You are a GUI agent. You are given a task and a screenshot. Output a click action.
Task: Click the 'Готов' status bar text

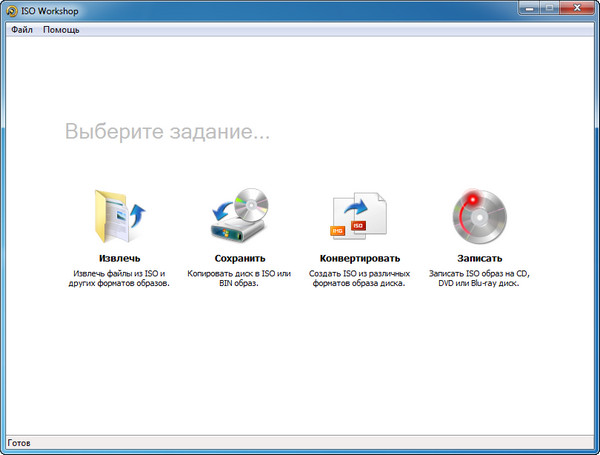tap(19, 443)
